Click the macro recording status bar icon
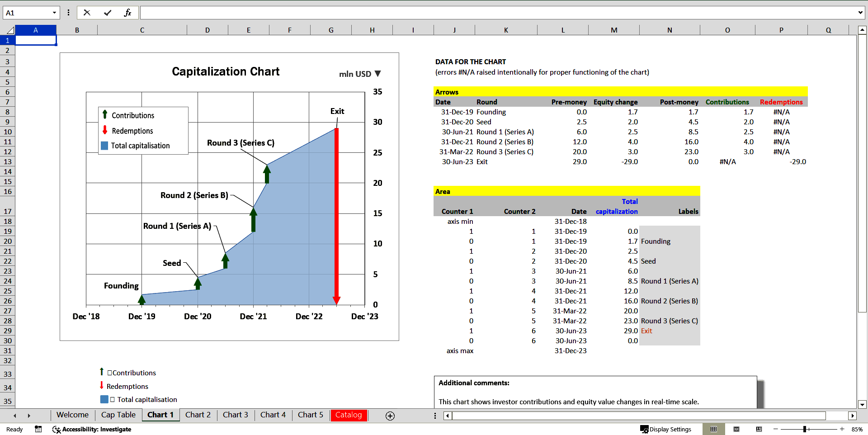The width and height of the screenshot is (868, 435). [38, 429]
